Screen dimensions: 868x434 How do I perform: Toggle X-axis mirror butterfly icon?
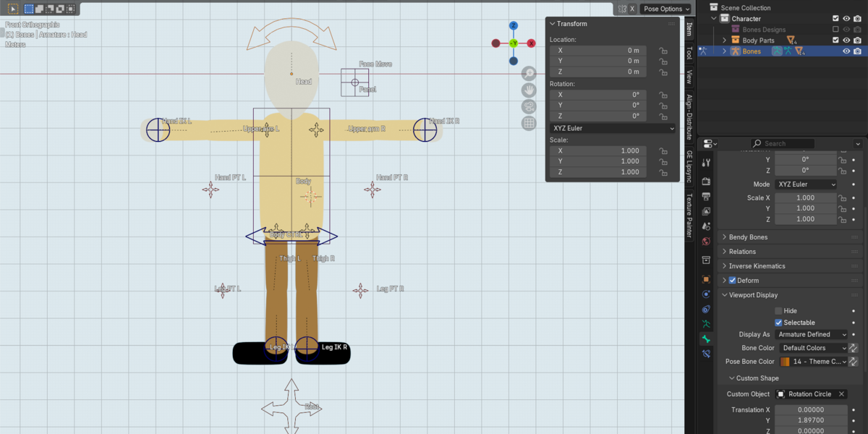[622, 9]
